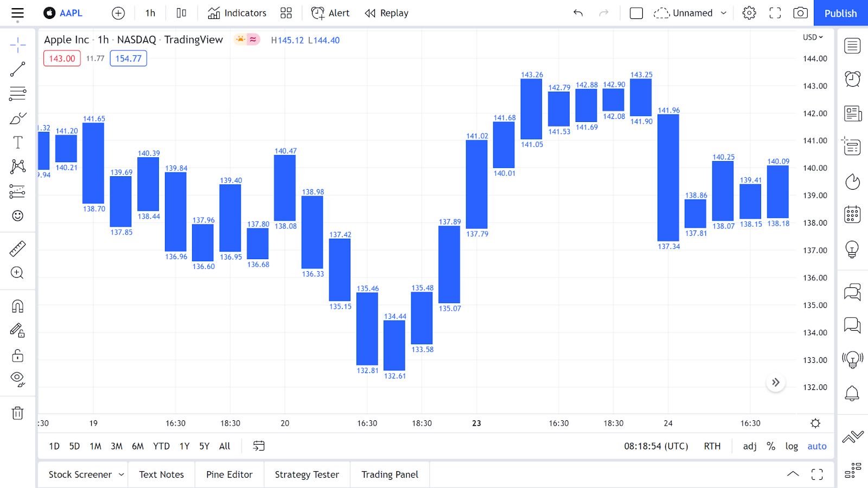Open the Trading Panel tab
This screenshot has height=488, width=868.
[390, 474]
